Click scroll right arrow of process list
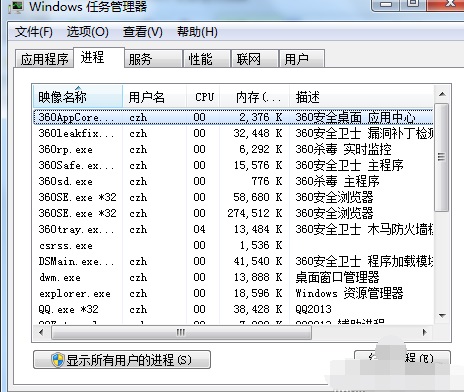 click(424, 332)
